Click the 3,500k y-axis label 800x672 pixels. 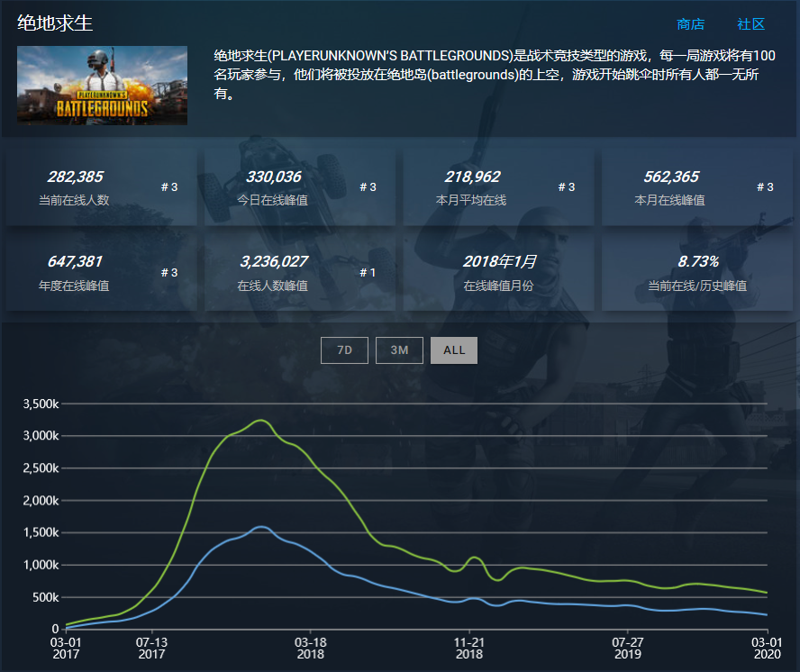click(41, 404)
